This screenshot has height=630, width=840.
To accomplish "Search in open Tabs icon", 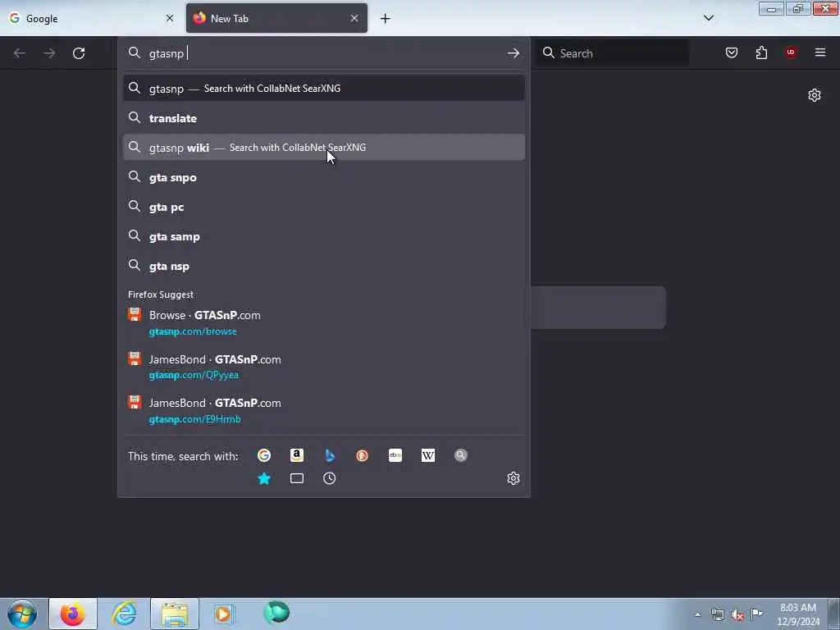I will pyautogui.click(x=297, y=478).
